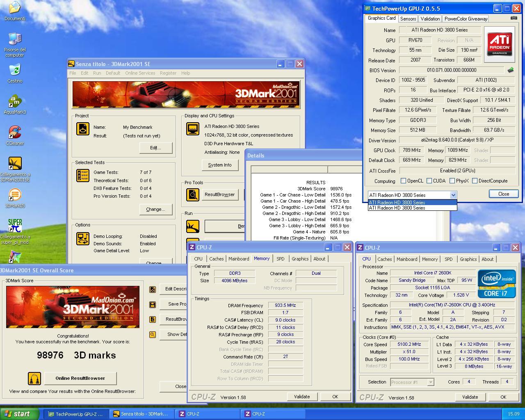Viewport: 525px width, 420px height.
Task: Click the Run benchmark icon
Action: (x=193, y=226)
